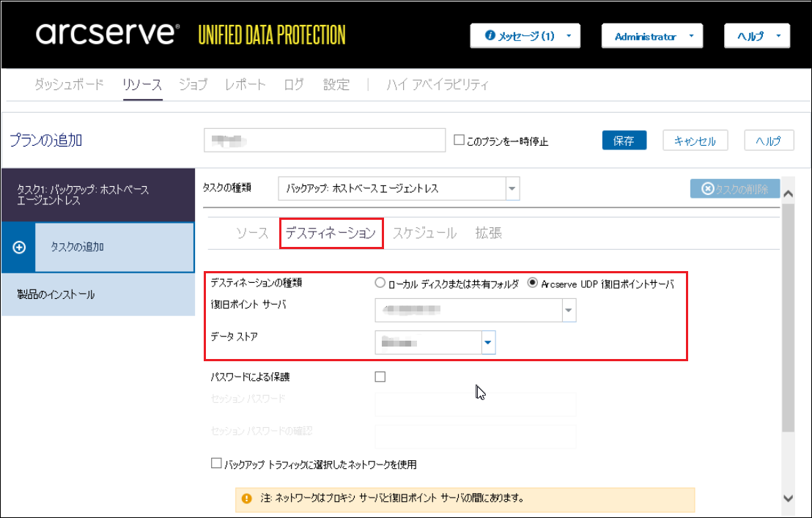
Task: Select Arcserve UDP 復旧ポイントサーバ radio button
Action: 532,283
